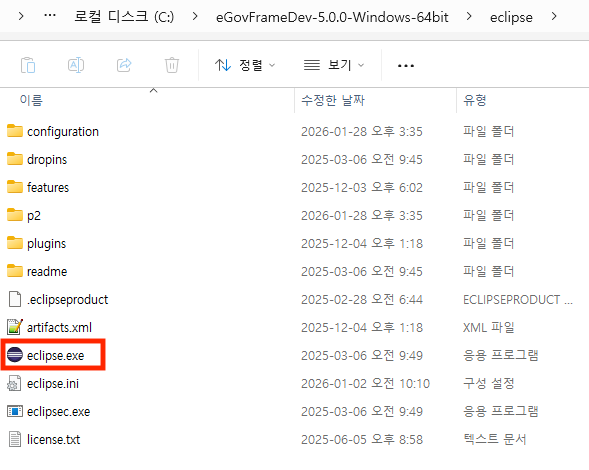Click .eclipseproduct date 2025-02-28 오전 6:44
Screen dimensions: 589x470
362,299
